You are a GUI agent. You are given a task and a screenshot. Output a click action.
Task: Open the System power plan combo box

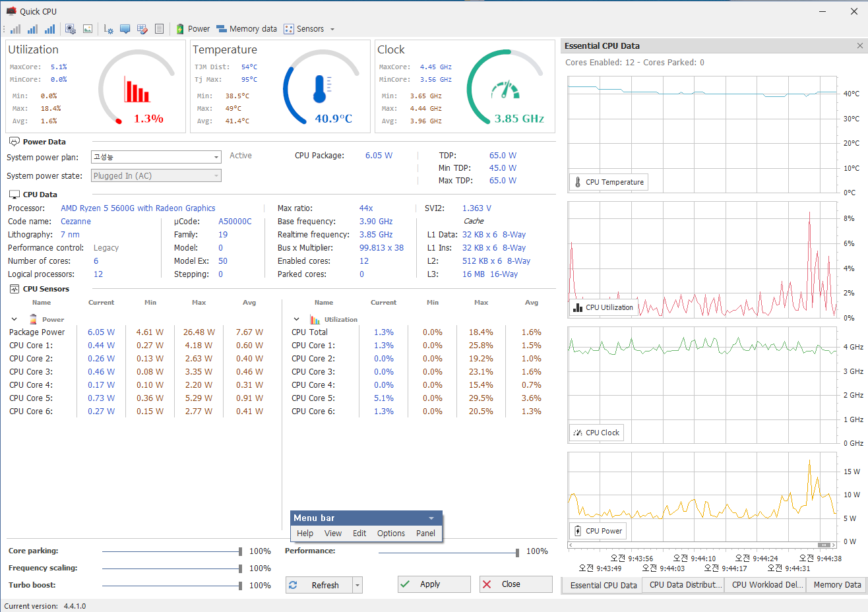(x=156, y=157)
